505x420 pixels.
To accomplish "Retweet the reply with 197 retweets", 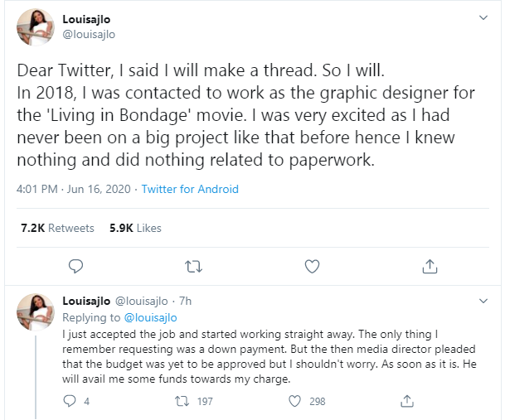I will click(183, 401).
